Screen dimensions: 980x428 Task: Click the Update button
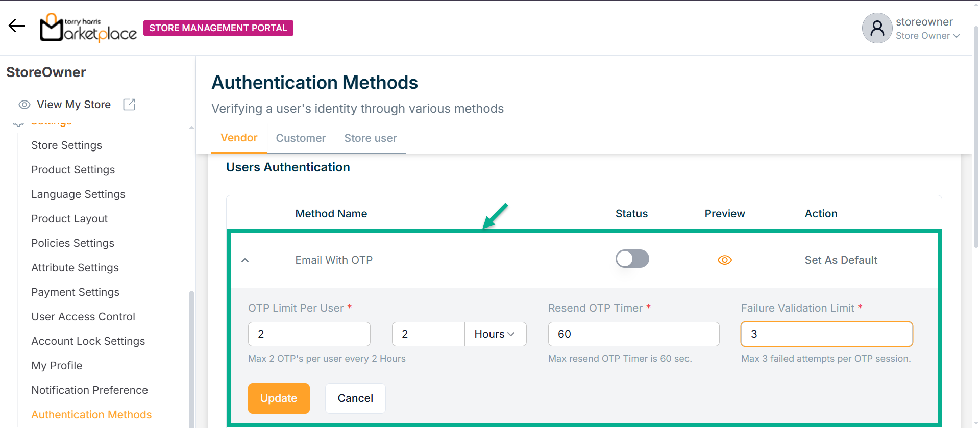pyautogui.click(x=279, y=398)
